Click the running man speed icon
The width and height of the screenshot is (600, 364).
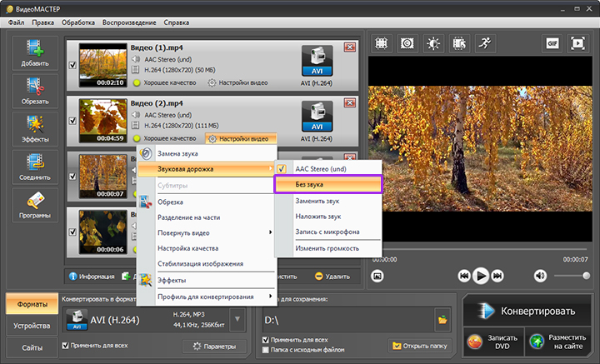pyautogui.click(x=485, y=42)
